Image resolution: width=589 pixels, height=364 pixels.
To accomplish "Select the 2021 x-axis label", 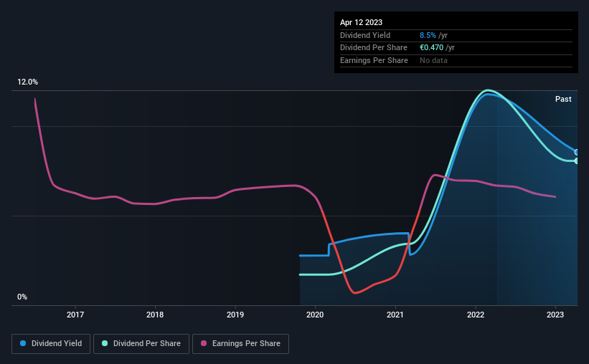I will coord(395,315).
